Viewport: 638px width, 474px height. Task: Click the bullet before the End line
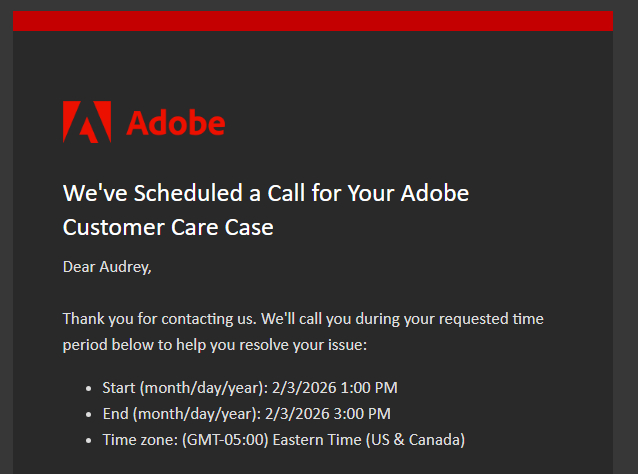point(89,414)
